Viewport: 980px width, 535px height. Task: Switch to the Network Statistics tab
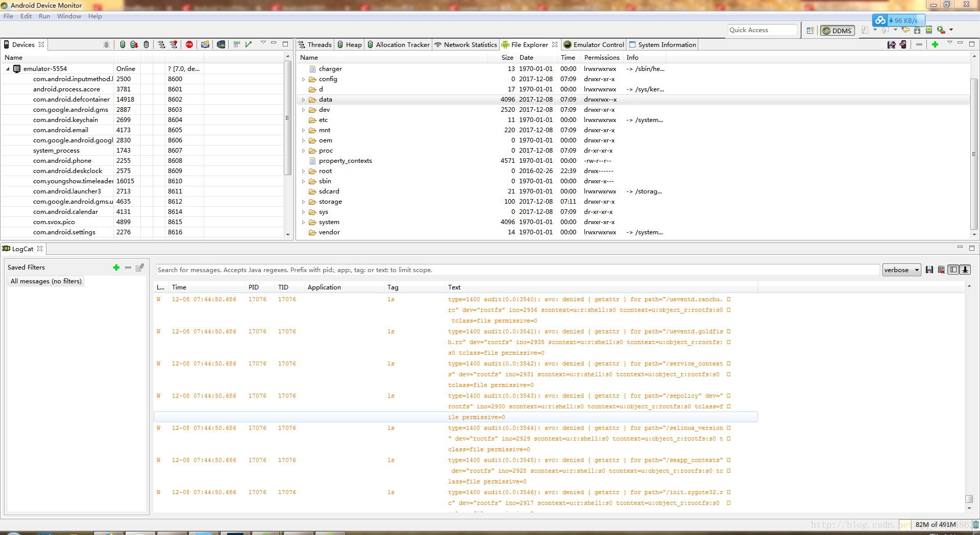pyautogui.click(x=465, y=45)
